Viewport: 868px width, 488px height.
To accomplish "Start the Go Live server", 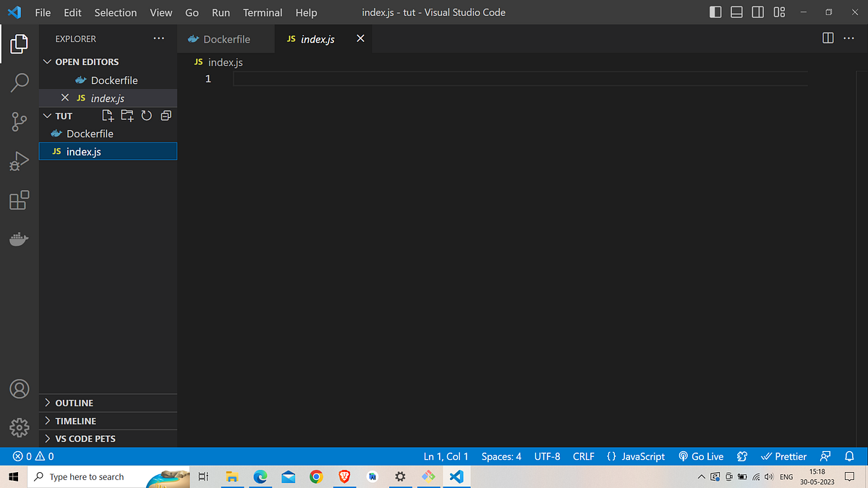I will [700, 456].
